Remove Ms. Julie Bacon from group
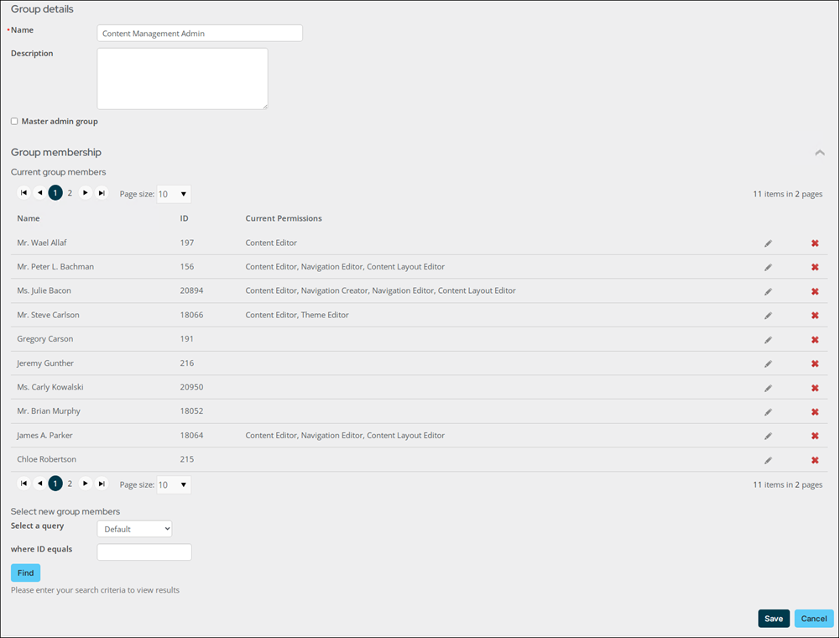The width and height of the screenshot is (840, 638). point(815,291)
